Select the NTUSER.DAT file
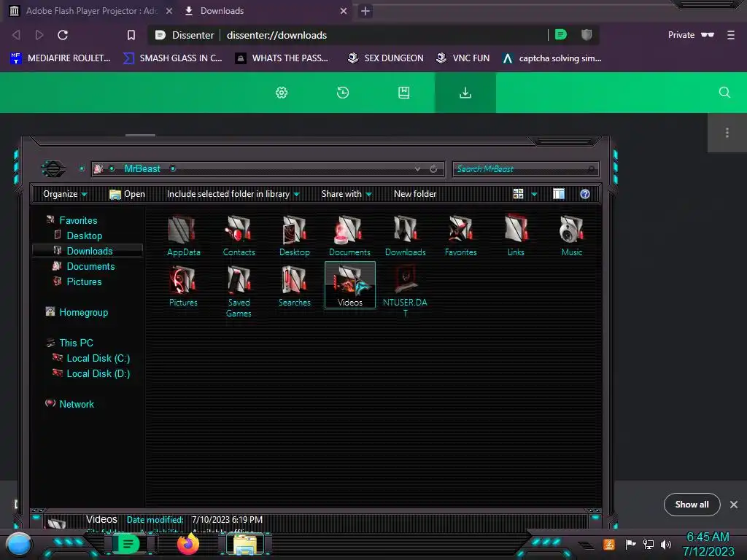The height and width of the screenshot is (560, 747). point(405,291)
